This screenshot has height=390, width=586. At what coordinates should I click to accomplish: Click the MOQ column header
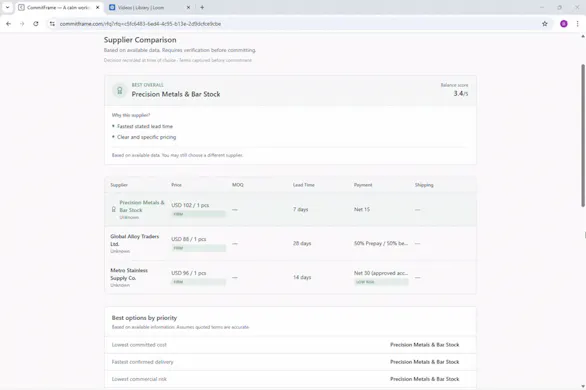[x=238, y=185]
